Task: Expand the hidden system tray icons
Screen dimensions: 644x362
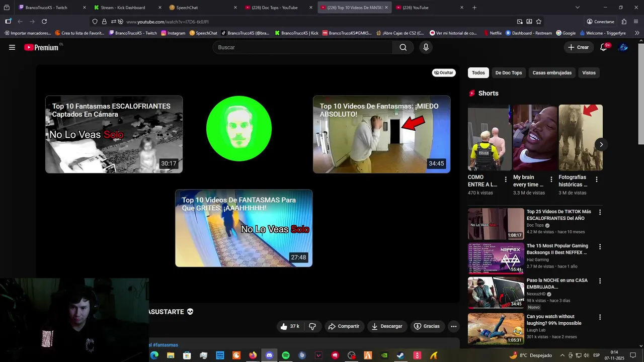Action: 562,355
